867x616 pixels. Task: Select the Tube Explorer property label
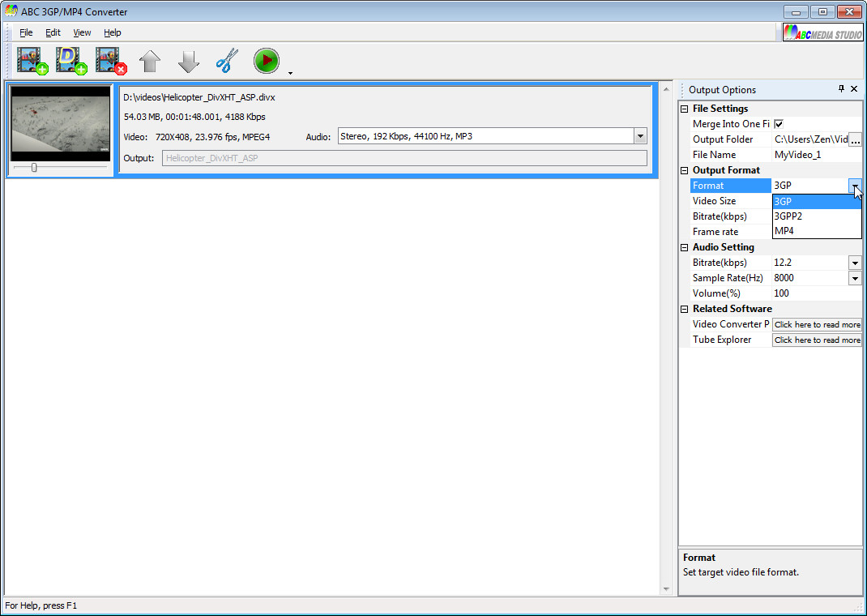point(722,340)
